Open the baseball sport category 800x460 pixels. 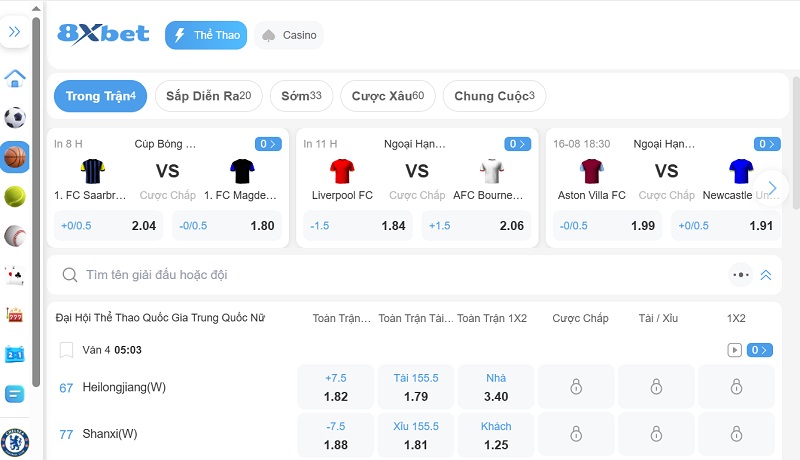[x=15, y=236]
